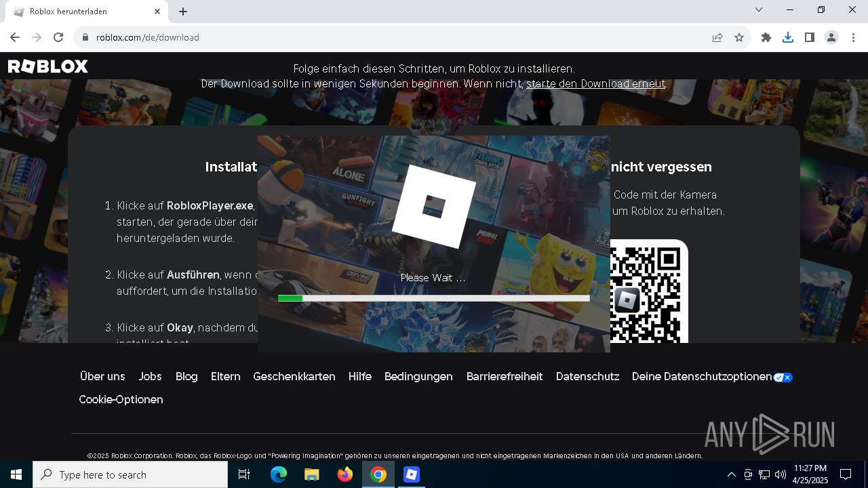868x488 pixels.
Task: Open Task View on the taskbar
Action: coord(244,474)
